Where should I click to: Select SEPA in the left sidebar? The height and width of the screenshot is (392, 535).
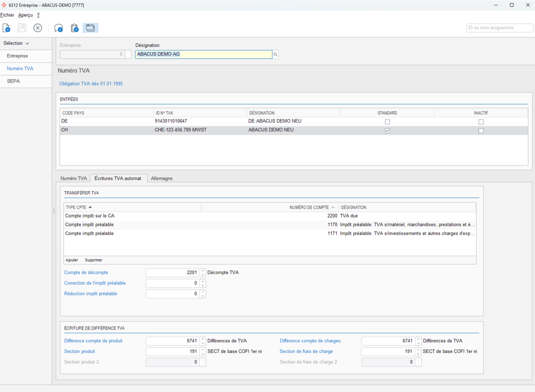13,81
